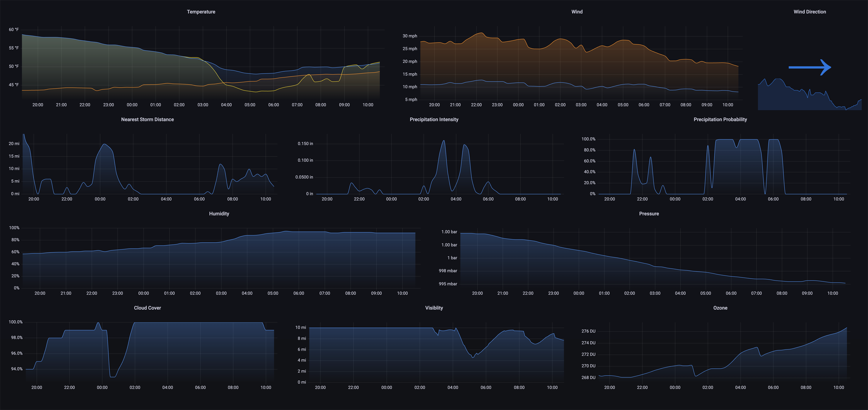Open the Visiblity panel title menu

point(434,308)
